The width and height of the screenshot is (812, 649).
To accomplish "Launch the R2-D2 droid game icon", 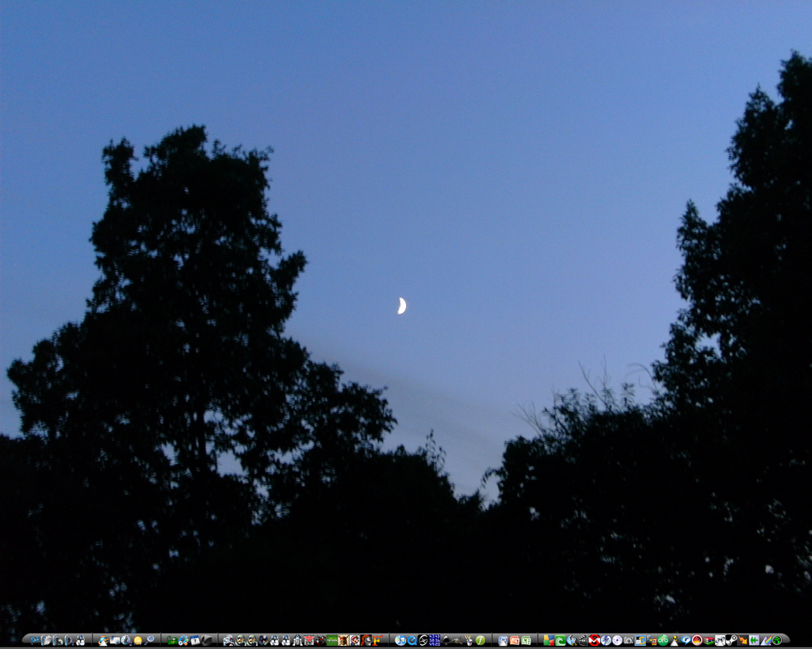I will (x=297, y=641).
